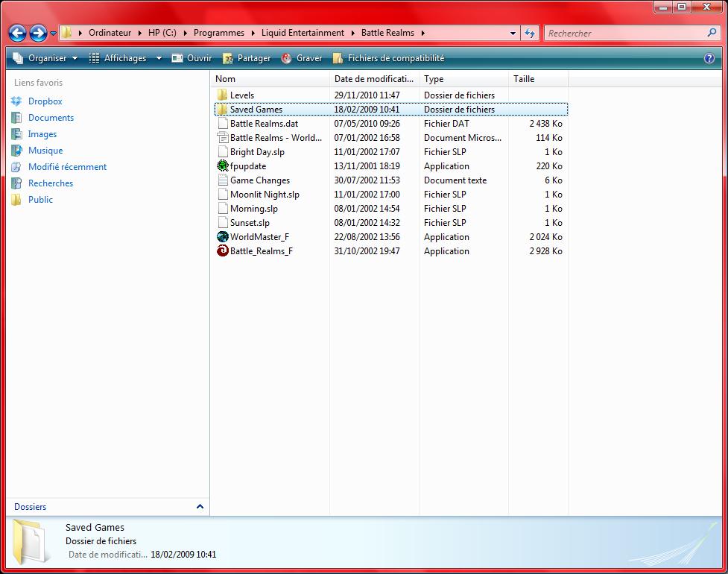Screen dimensions: 728x574
Task: Select the Moonlit Night.slp file icon
Action: point(222,194)
